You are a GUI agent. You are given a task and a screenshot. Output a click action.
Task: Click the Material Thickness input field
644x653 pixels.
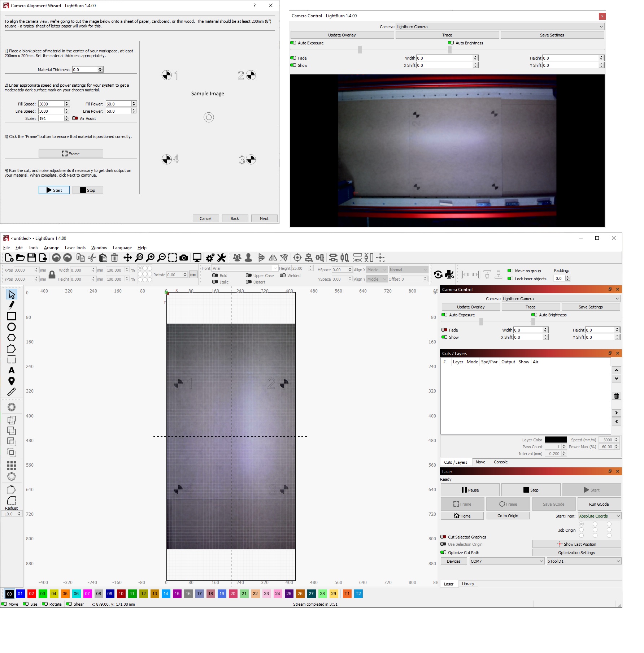click(85, 70)
